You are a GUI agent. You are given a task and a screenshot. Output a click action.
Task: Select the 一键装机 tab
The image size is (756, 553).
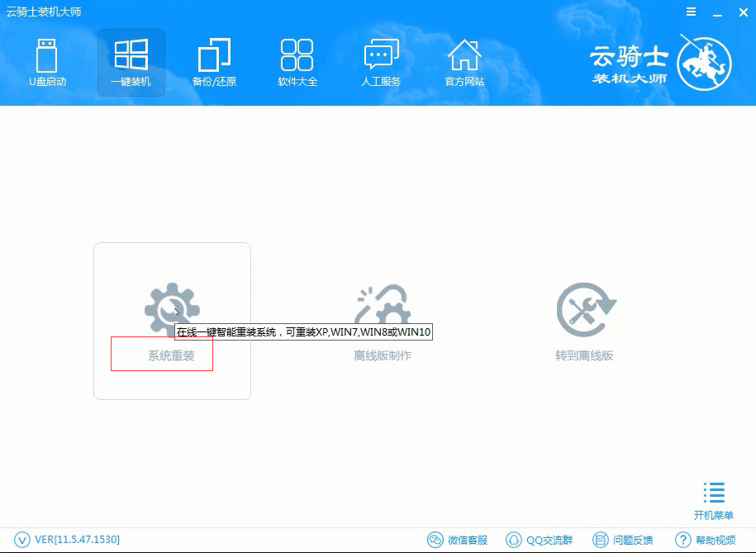(x=131, y=63)
